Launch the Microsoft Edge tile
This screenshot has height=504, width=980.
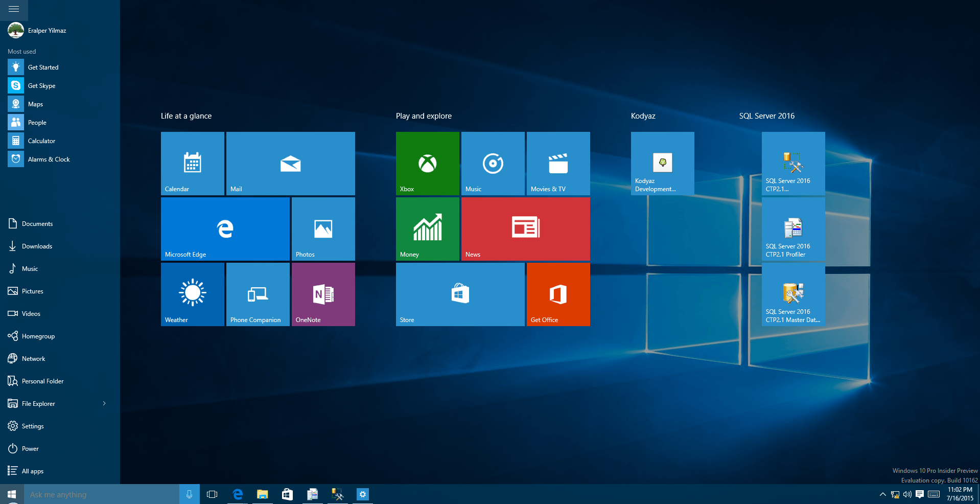pos(225,229)
